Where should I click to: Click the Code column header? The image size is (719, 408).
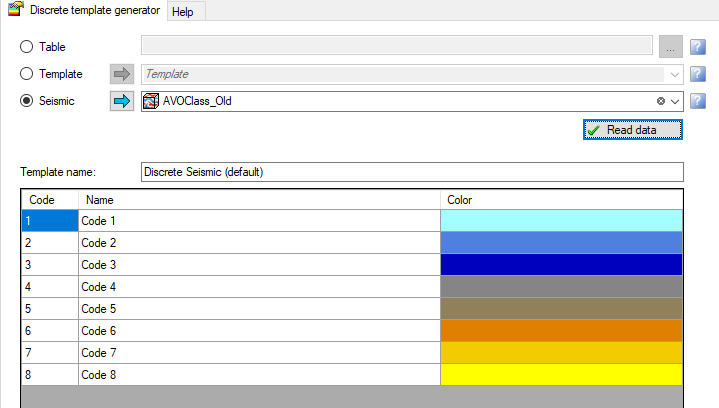click(50, 200)
